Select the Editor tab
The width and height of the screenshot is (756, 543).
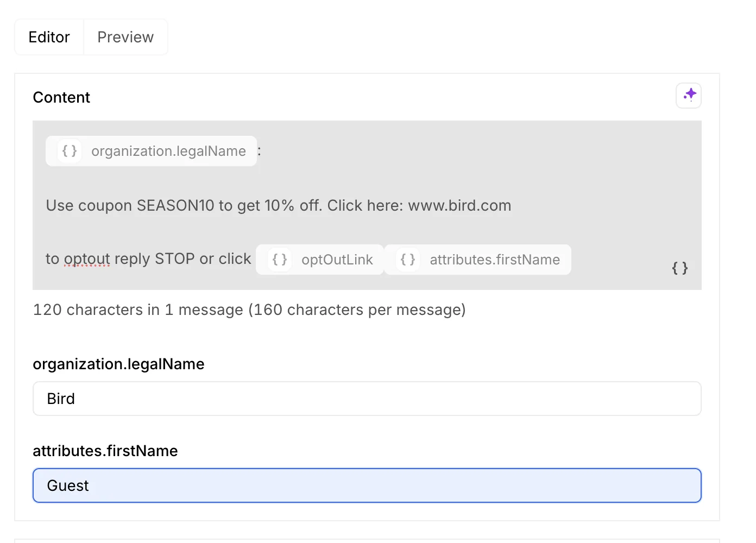(x=49, y=37)
